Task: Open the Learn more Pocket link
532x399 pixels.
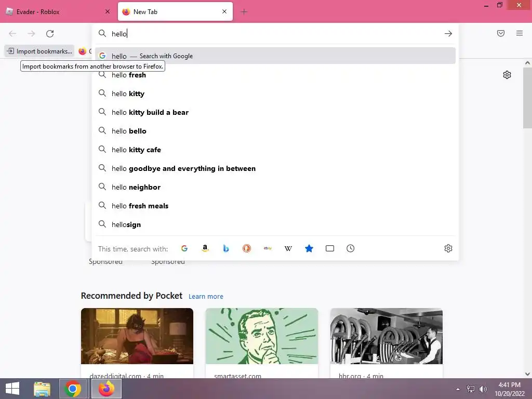Action: coord(206,297)
